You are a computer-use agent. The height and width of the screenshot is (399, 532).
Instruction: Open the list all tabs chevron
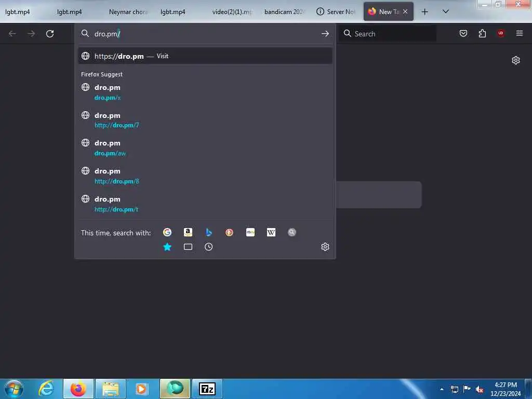446,11
